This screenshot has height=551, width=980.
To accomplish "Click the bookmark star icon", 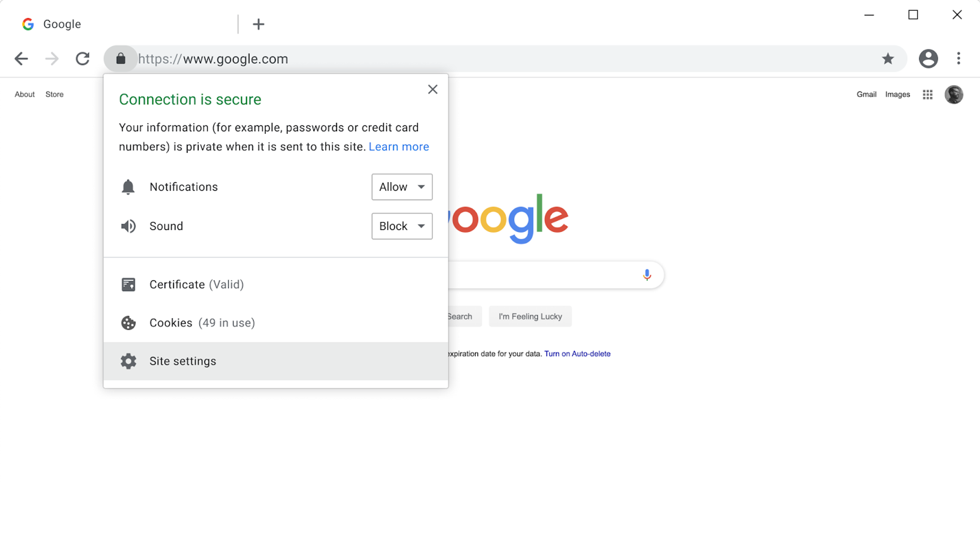I will 888,59.
